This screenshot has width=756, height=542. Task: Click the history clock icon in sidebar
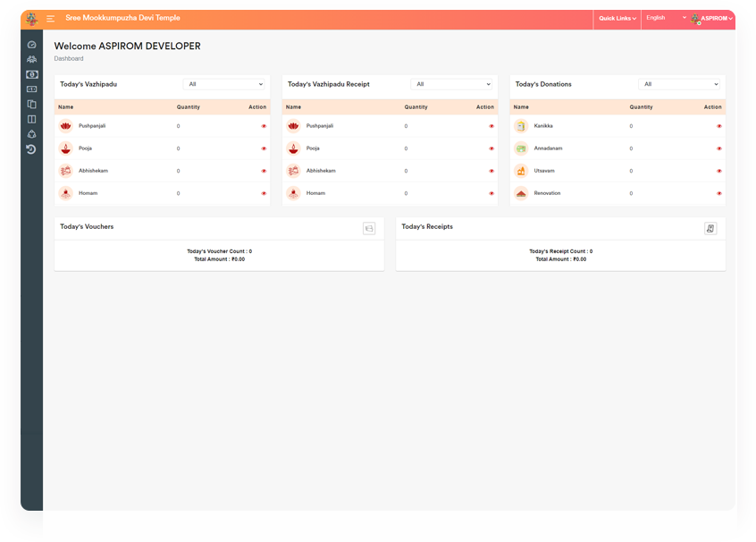(x=31, y=149)
